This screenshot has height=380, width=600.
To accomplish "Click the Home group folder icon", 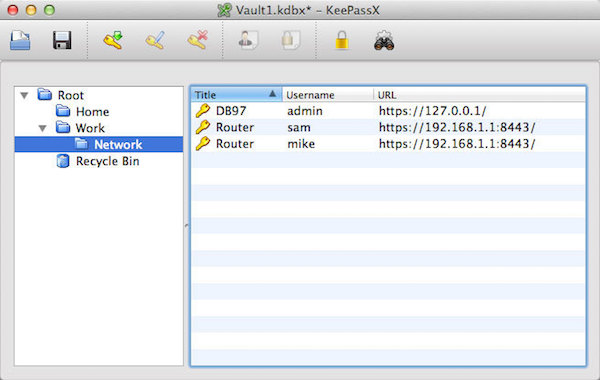I will [63, 111].
